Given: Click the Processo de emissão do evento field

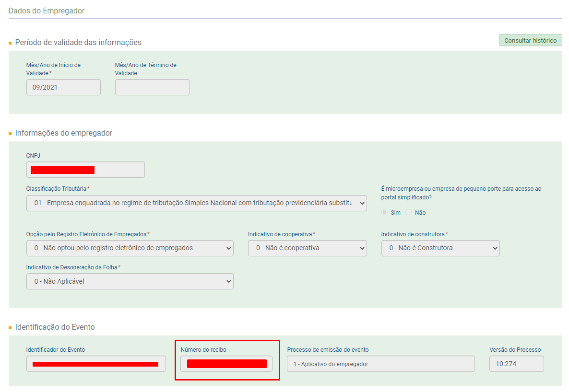Looking at the screenshot, I should pyautogui.click(x=380, y=364).
